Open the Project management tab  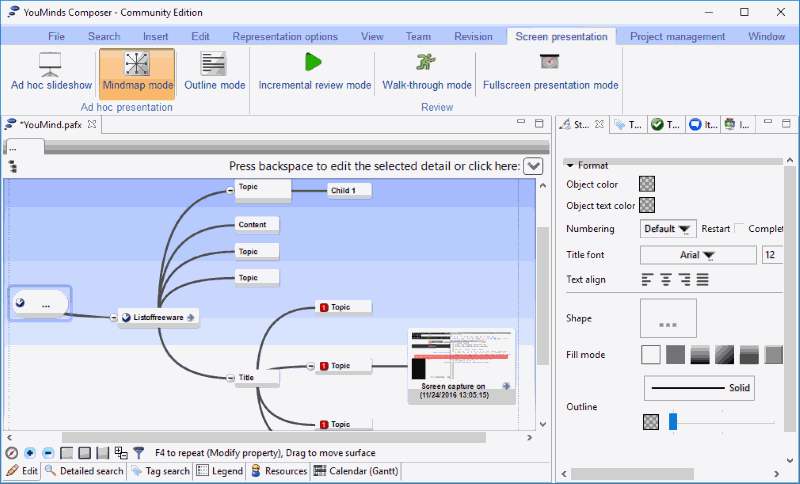677,36
